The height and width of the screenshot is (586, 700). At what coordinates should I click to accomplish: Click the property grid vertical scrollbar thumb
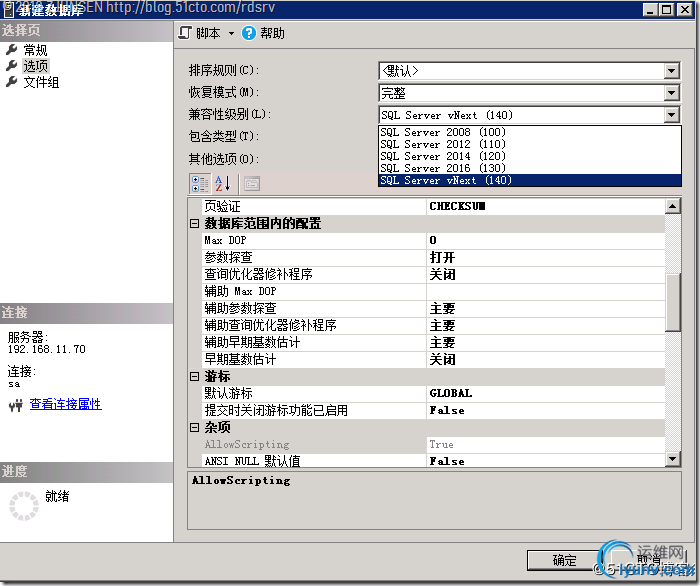pos(672,302)
